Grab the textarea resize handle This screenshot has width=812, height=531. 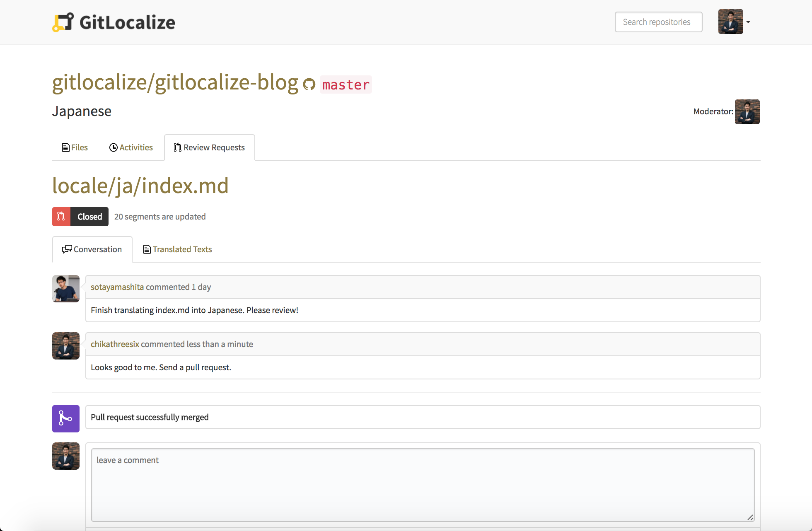point(750,517)
